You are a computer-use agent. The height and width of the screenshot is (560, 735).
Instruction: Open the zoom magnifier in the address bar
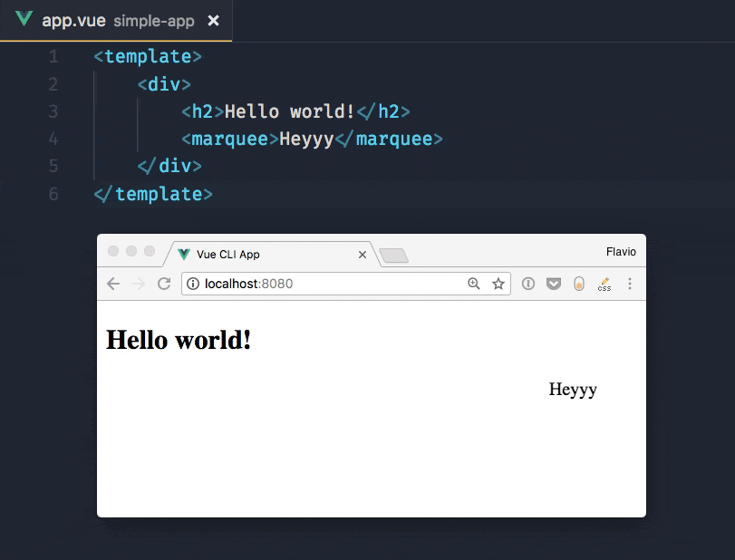coord(474,284)
